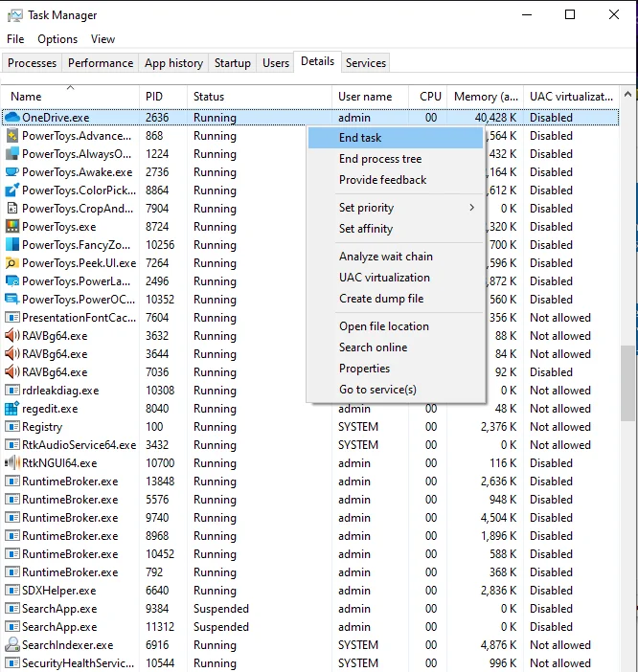This screenshot has width=638, height=672.
Task: Click the regedit.exe registry cube icon
Action: click(12, 409)
